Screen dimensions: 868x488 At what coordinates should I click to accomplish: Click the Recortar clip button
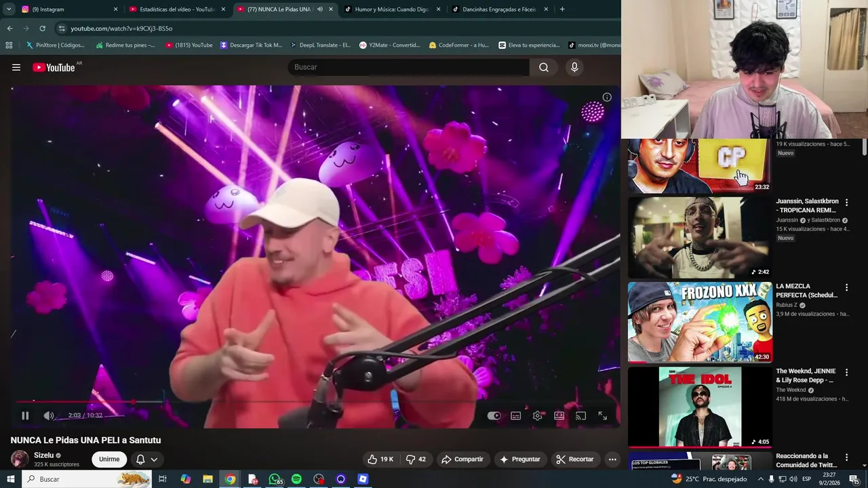[x=575, y=459]
